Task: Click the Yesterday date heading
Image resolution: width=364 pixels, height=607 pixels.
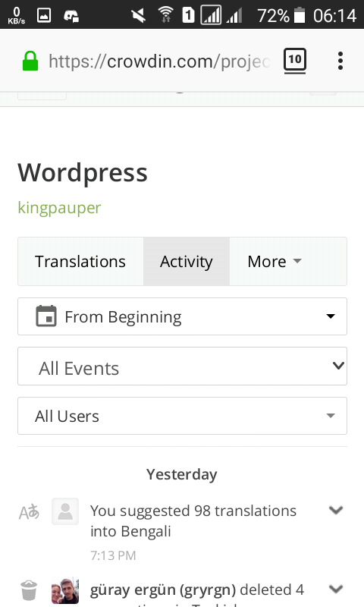Action: tap(182, 475)
